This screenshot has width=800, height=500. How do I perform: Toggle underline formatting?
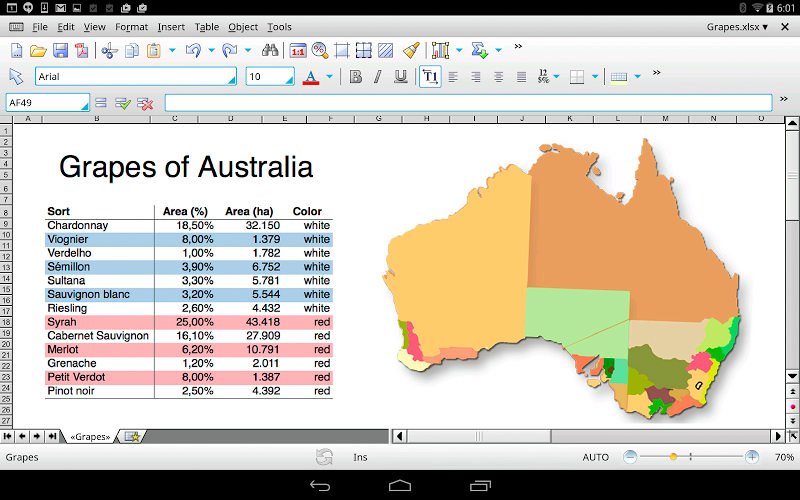401,77
